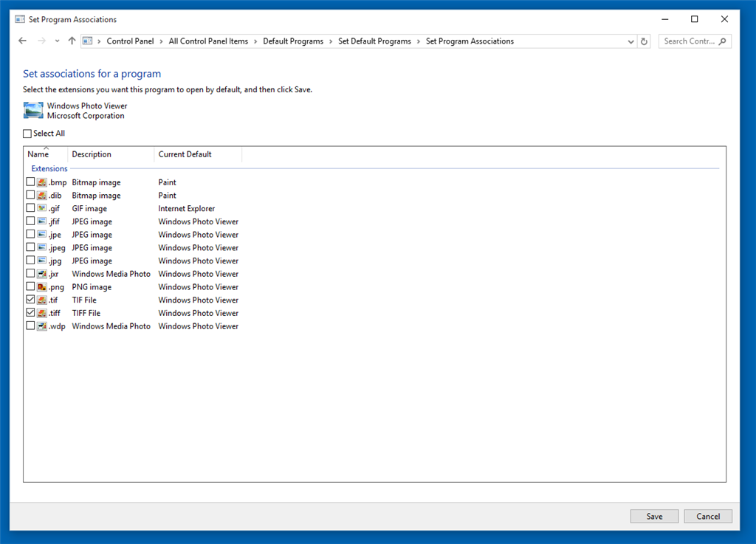The height and width of the screenshot is (544, 756).
Task: Click the .jfif file type icon
Action: pos(42,221)
